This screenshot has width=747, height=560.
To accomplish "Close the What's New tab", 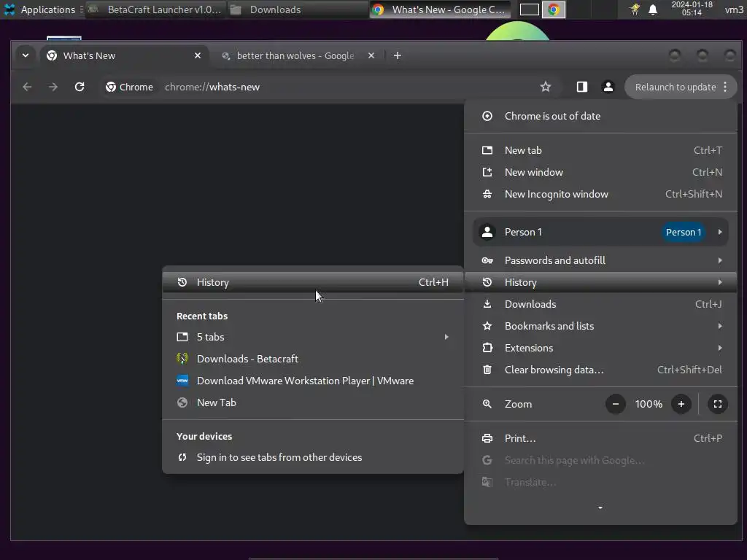I will 198,55.
